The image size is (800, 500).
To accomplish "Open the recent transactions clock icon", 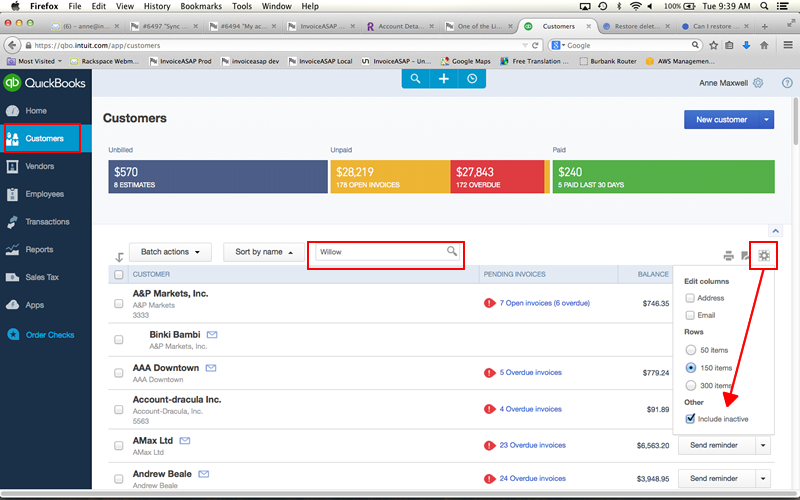I will (x=472, y=79).
